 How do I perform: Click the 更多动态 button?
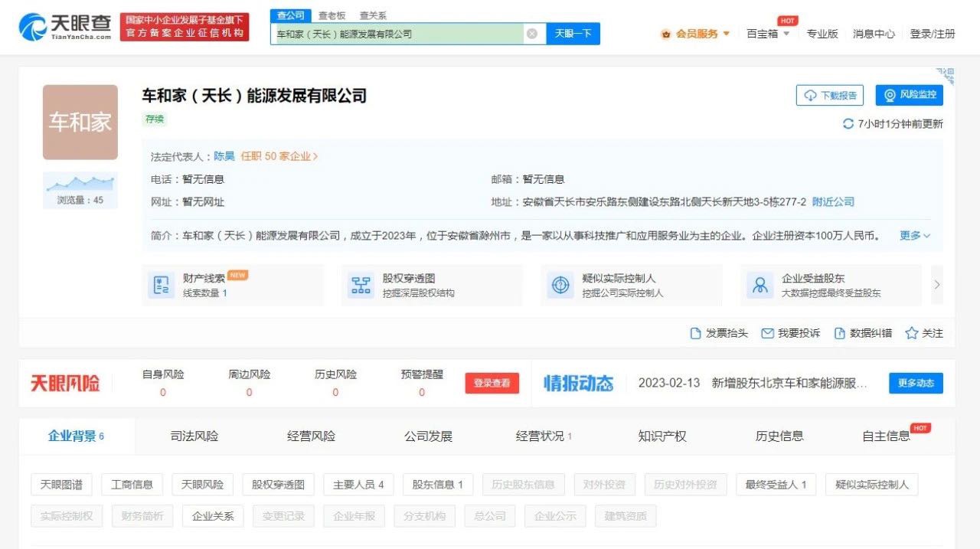916,384
